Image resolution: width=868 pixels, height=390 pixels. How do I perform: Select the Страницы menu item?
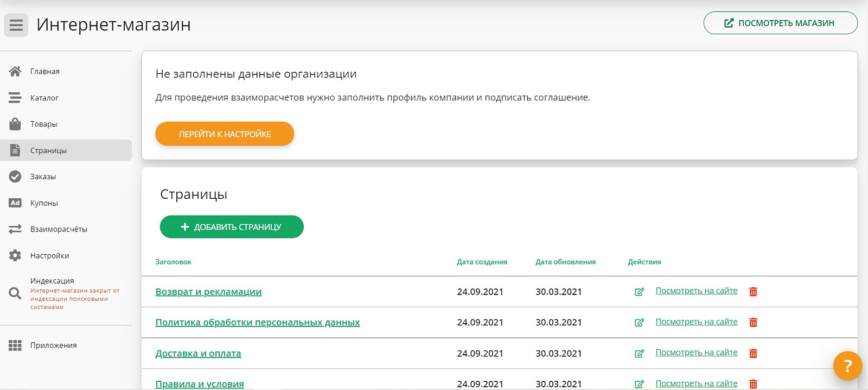(x=66, y=150)
